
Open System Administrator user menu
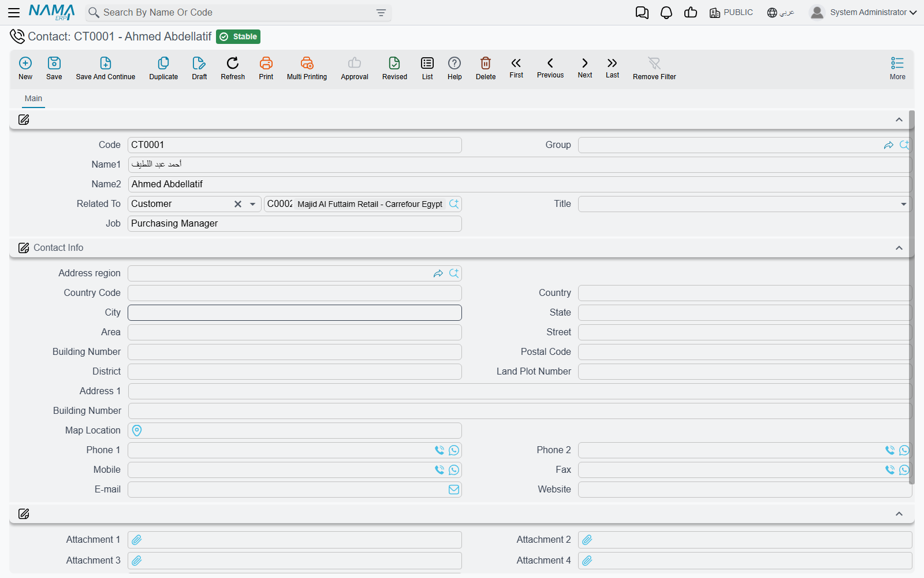click(863, 13)
